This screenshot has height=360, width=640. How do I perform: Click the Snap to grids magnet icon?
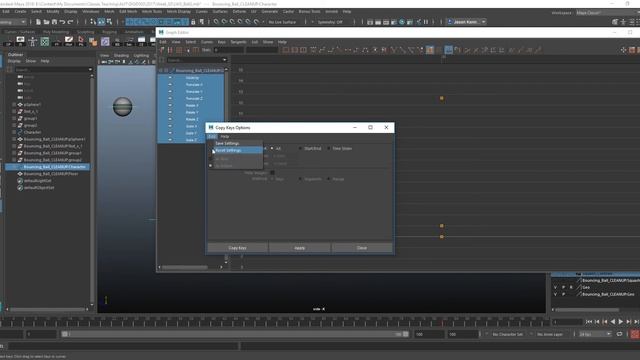coord(216,22)
